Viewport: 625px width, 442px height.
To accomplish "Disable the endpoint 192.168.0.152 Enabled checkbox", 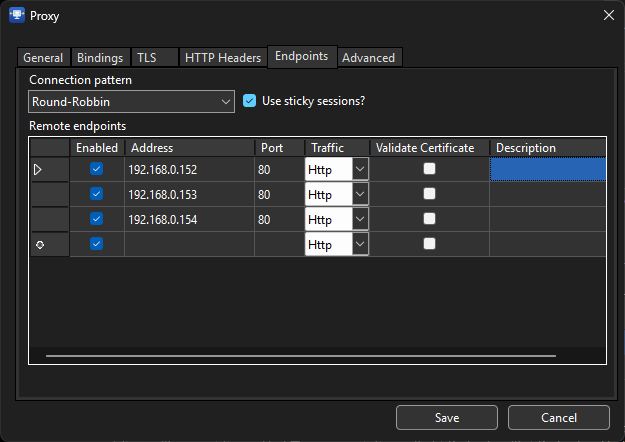I will (96, 169).
